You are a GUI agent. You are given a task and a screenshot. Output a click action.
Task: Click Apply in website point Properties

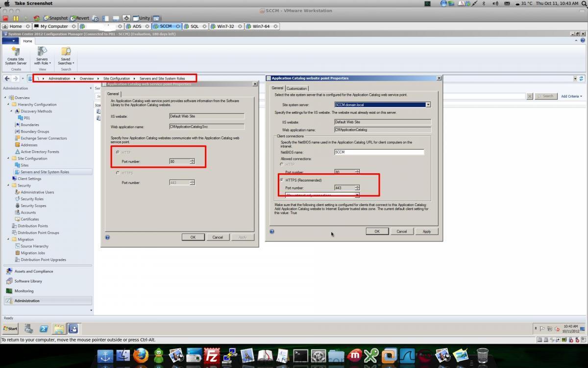pyautogui.click(x=427, y=231)
